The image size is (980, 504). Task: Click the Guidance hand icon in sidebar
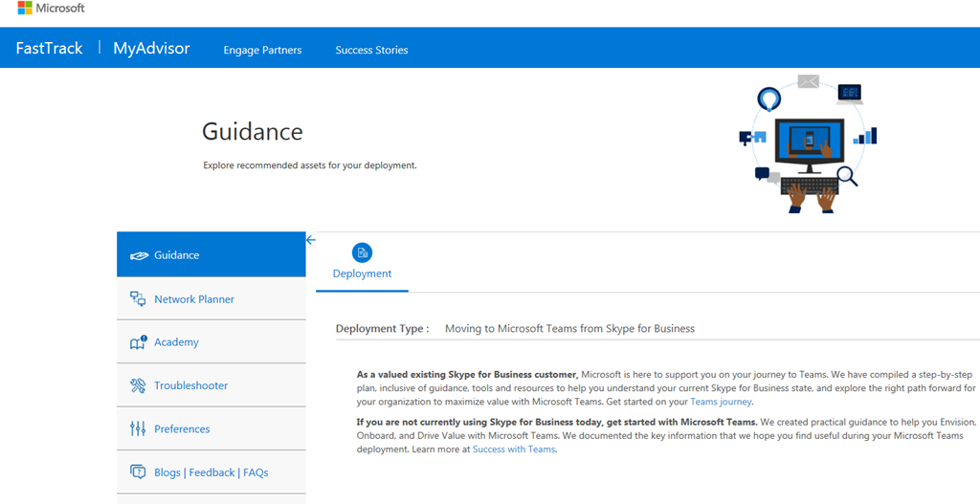pyautogui.click(x=139, y=255)
